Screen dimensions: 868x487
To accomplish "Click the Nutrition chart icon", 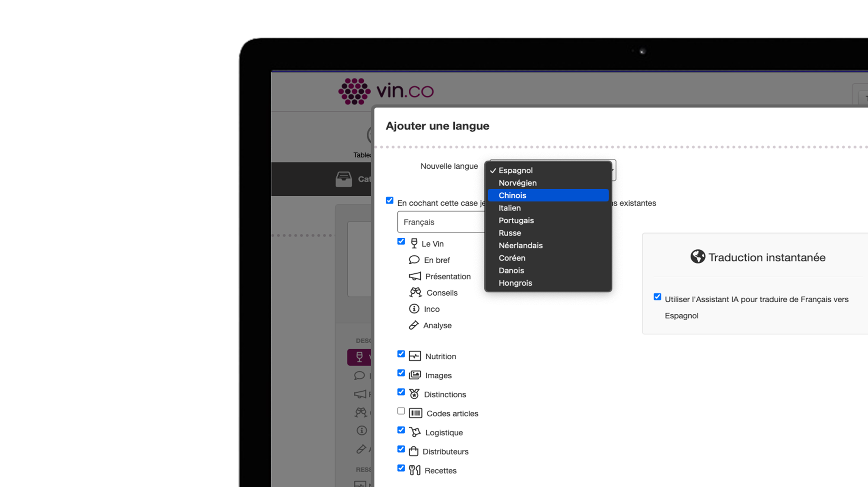I will coord(415,356).
